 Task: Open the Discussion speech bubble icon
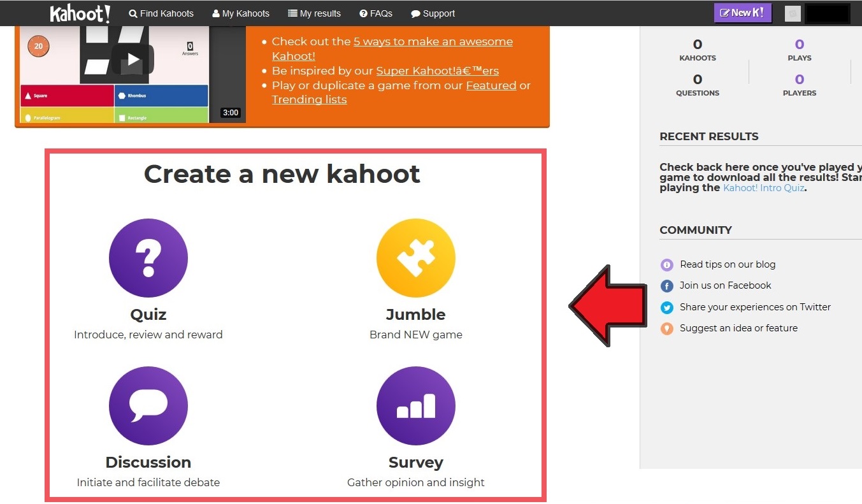(x=148, y=405)
